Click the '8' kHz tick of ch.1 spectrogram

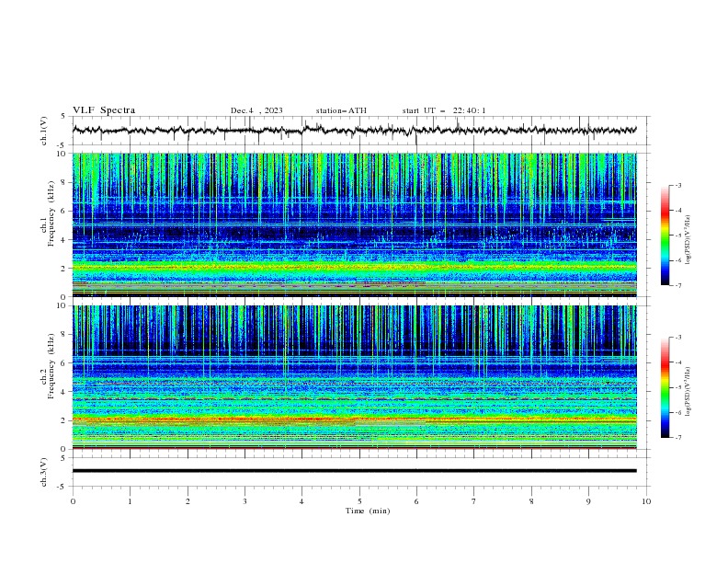[63, 182]
